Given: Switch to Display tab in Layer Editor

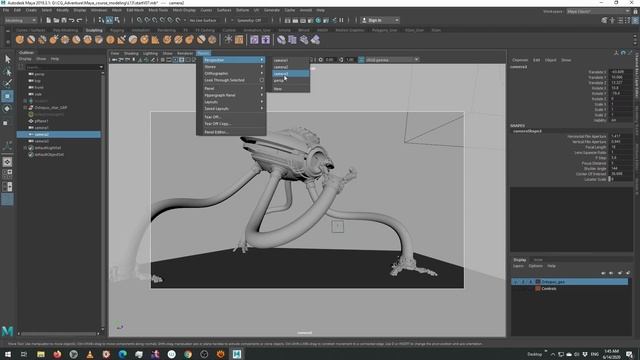Looking at the screenshot, I should pyautogui.click(x=520, y=260).
